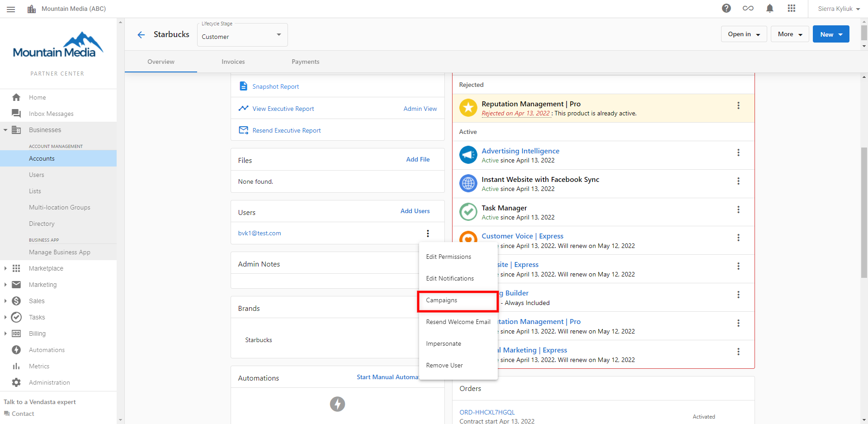Expand the Marketing sidebar section
Viewport: 868px width, 424px height.
pos(5,285)
